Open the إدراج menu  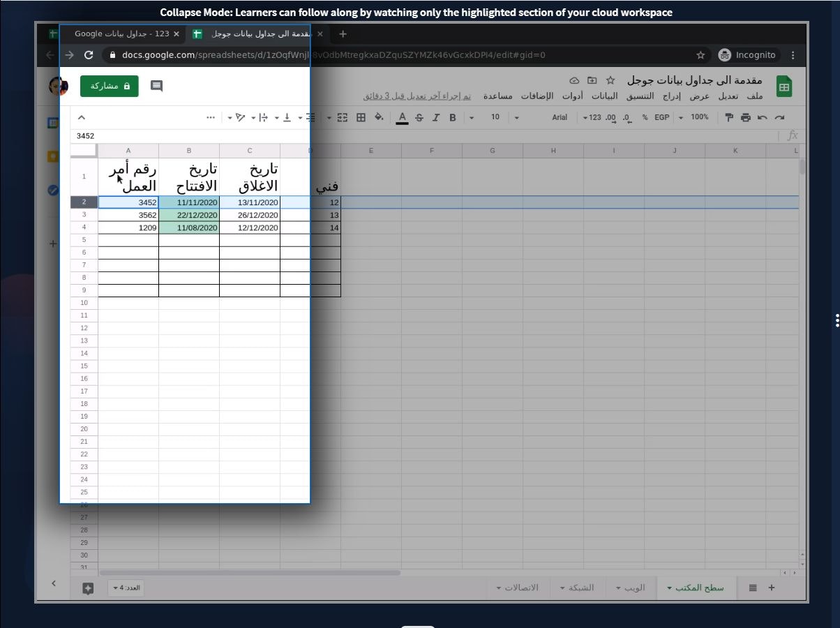click(x=671, y=96)
